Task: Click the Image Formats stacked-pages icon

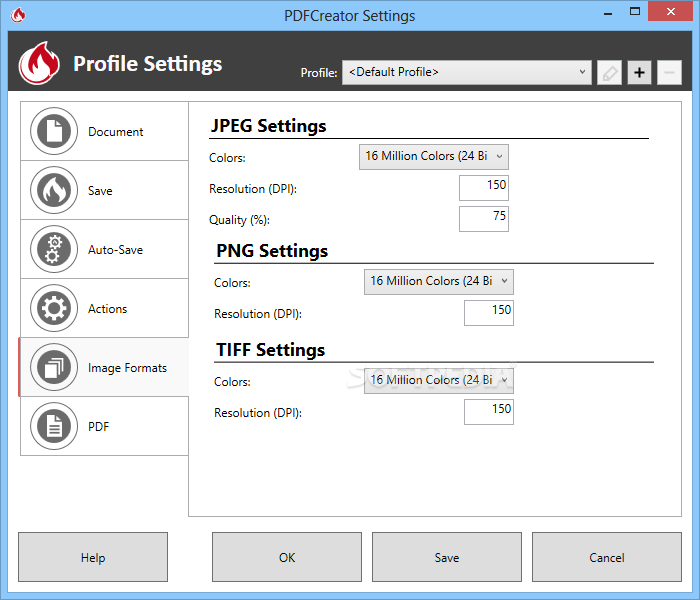Action: [54, 367]
